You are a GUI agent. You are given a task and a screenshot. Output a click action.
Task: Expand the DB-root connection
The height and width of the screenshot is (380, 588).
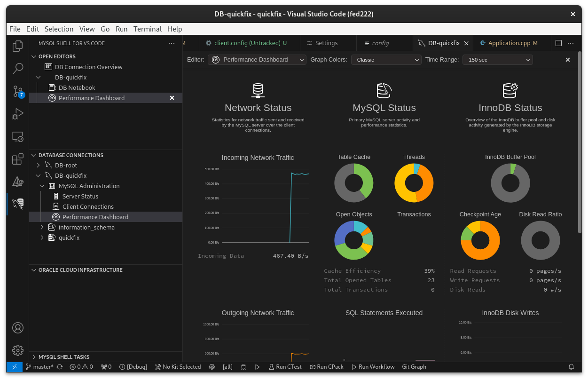39,165
